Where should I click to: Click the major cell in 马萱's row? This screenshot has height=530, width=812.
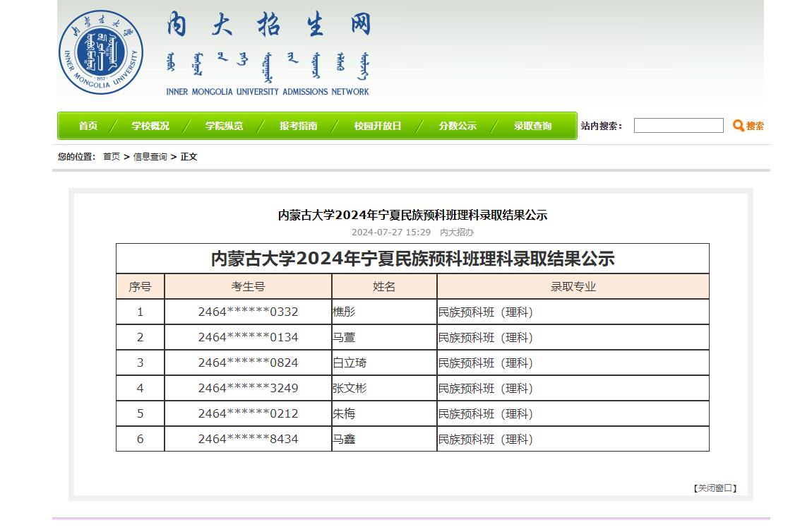[573, 337]
